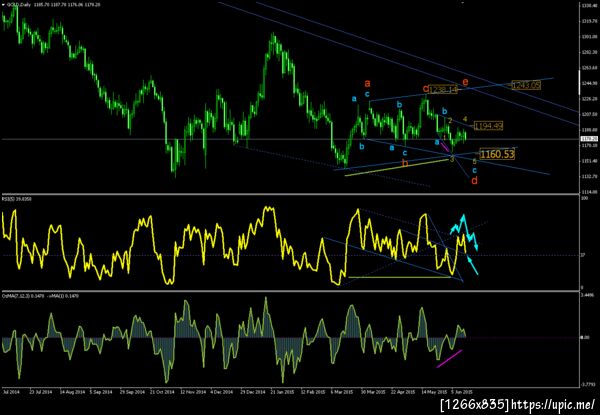Click the 29 Sep 2014 date label

(x=132, y=392)
